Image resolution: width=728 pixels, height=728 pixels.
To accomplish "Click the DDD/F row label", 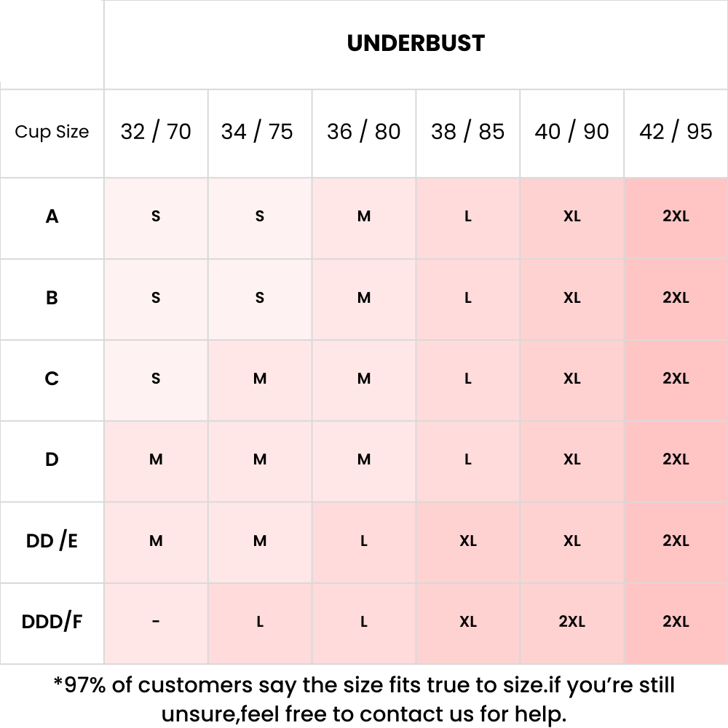I will (52, 622).
